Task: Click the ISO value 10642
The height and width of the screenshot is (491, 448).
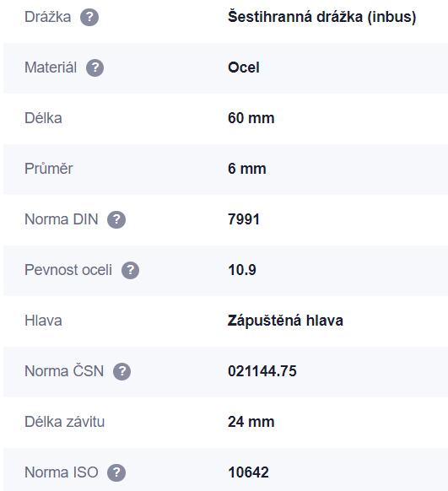Action: (x=248, y=472)
